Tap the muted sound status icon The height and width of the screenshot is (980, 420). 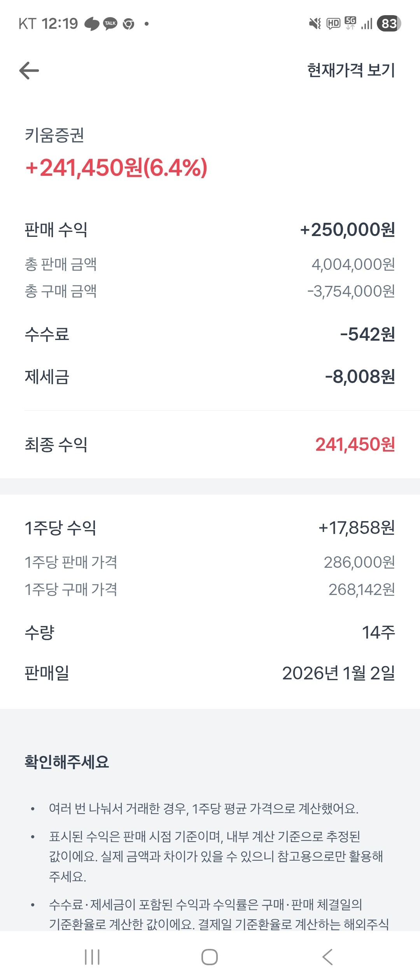pyautogui.click(x=315, y=24)
